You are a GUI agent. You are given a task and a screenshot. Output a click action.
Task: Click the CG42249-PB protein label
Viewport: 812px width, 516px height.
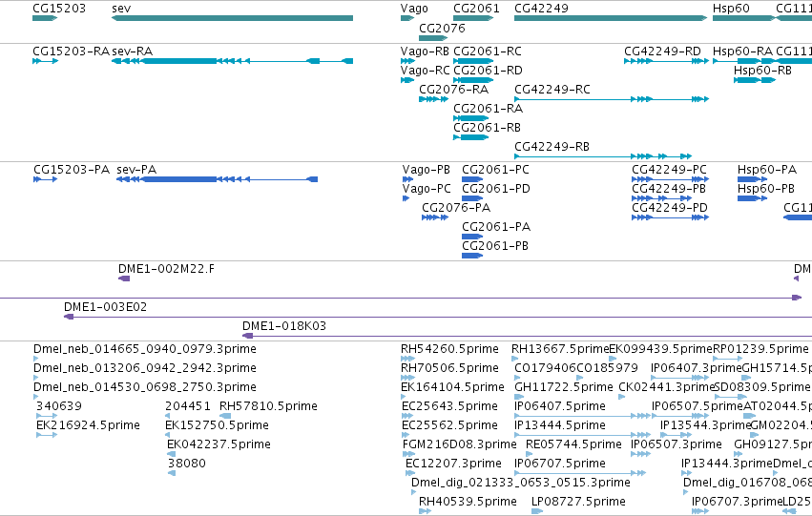(x=669, y=189)
